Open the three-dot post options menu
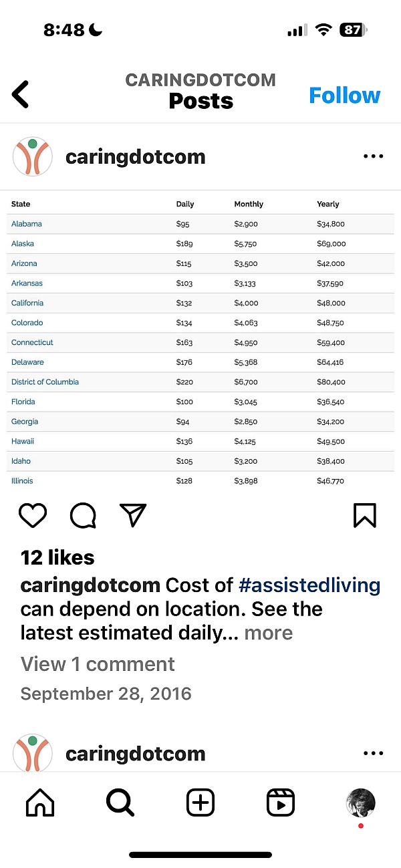This screenshot has height=868, width=401. (x=373, y=157)
